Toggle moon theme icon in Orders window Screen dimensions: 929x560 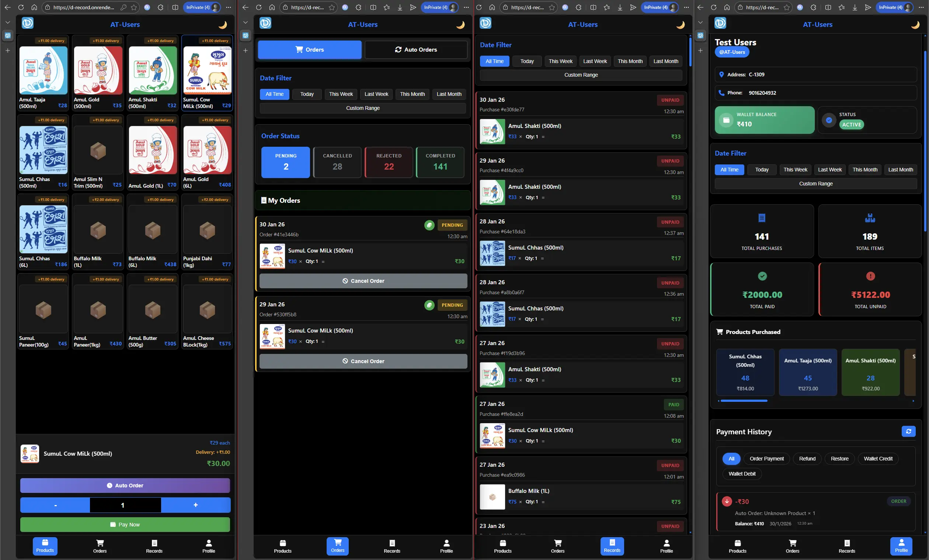[460, 25]
